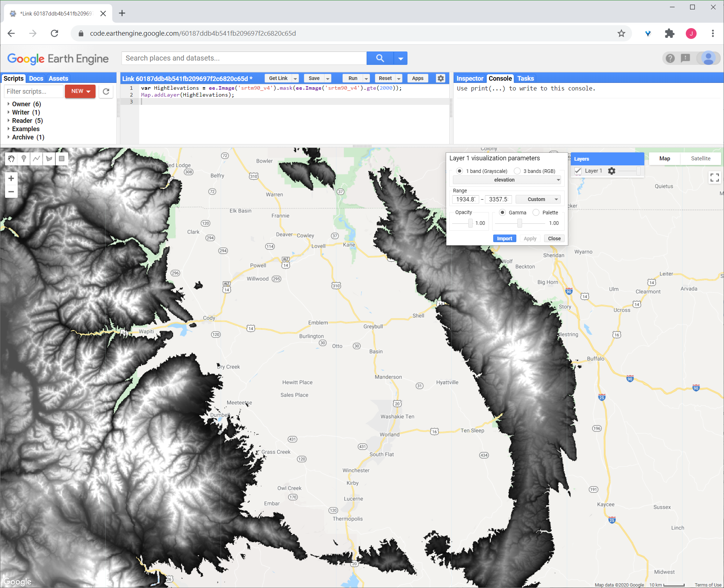Click Import in visualization parameters
The image size is (724, 588).
pyautogui.click(x=504, y=239)
